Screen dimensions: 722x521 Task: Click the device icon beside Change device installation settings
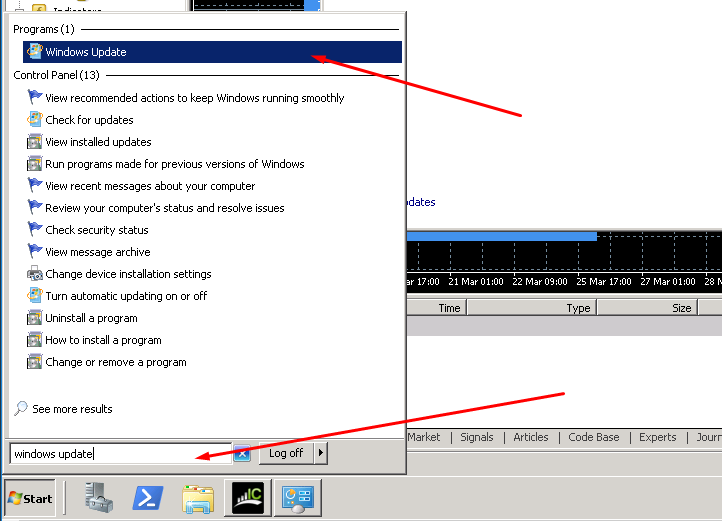tap(35, 274)
